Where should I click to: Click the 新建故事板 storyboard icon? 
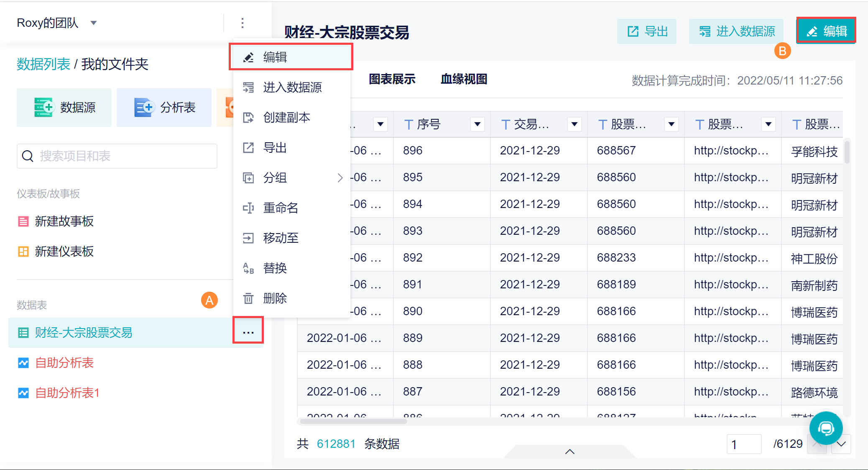23,221
